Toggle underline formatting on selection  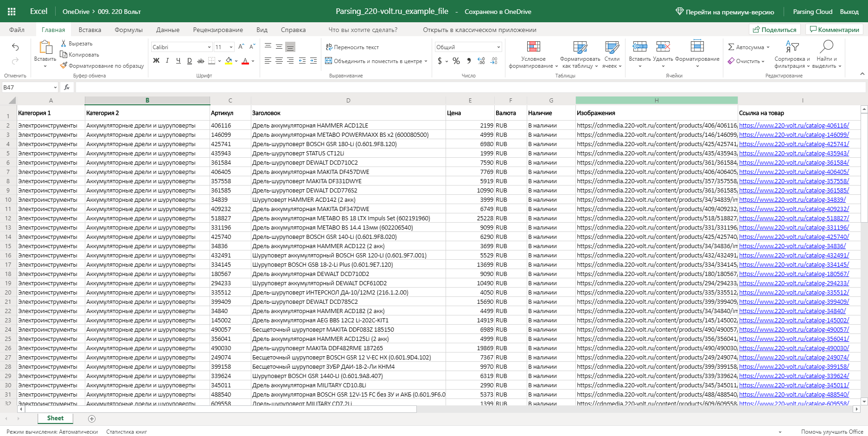[x=179, y=61]
